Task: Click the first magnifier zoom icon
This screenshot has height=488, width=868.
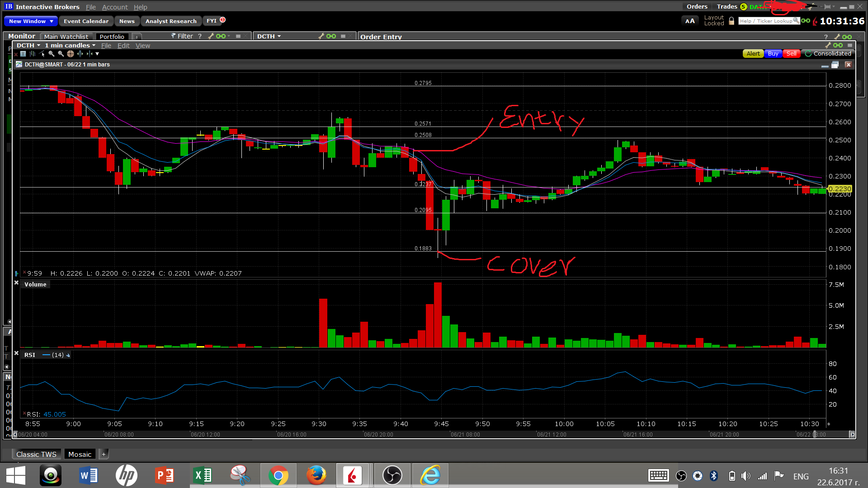Action: (51, 54)
